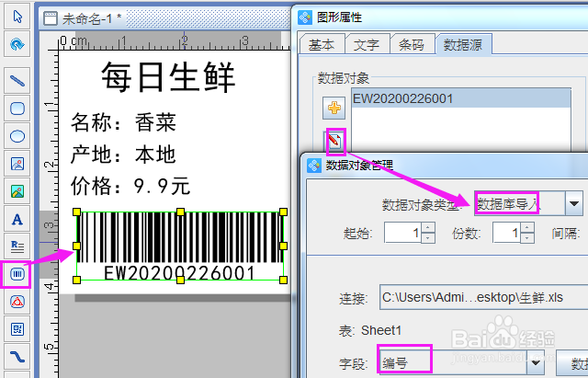Switch to the 基本 tab
This screenshot has width=588, height=378.
[x=322, y=45]
